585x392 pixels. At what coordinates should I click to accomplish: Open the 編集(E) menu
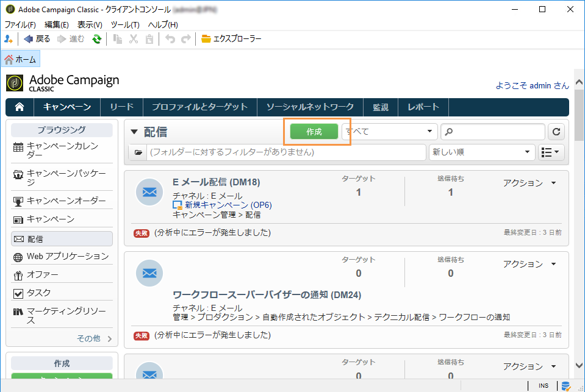click(x=57, y=24)
